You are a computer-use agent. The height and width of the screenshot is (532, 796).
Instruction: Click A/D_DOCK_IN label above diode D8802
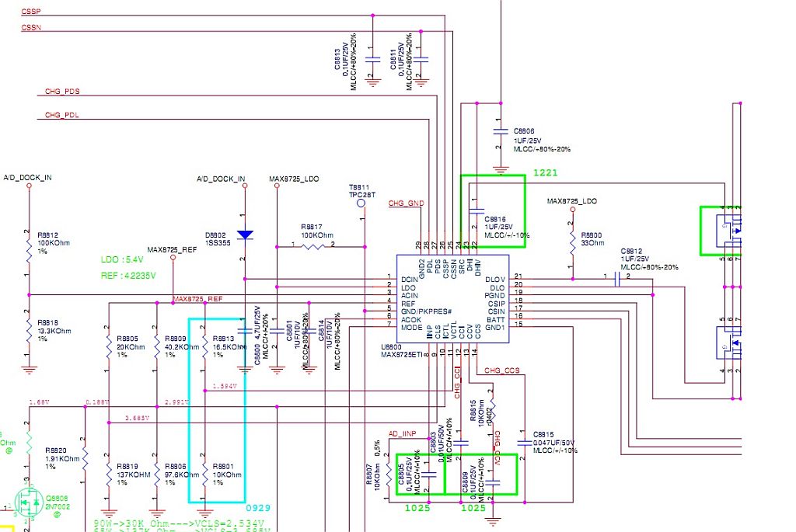point(221,179)
